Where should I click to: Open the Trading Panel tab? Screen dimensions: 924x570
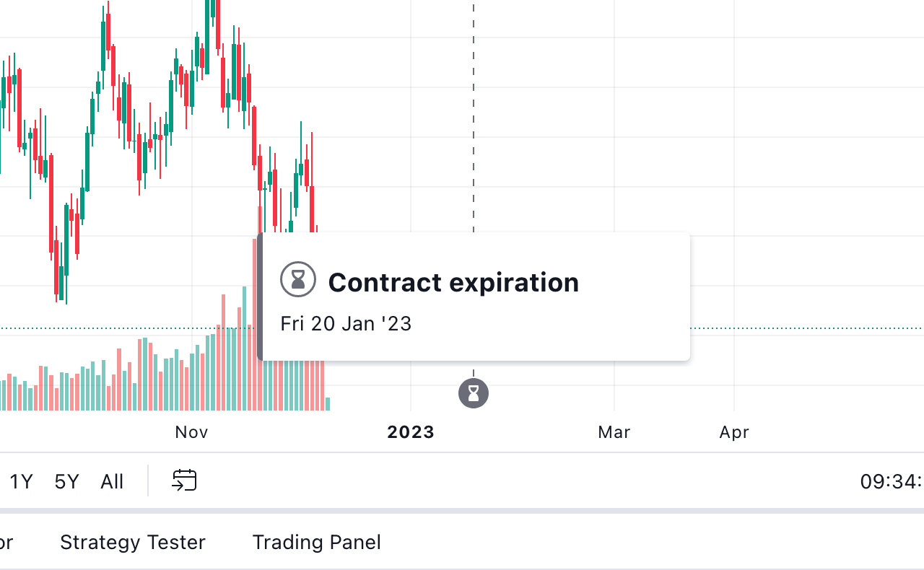pos(316,542)
